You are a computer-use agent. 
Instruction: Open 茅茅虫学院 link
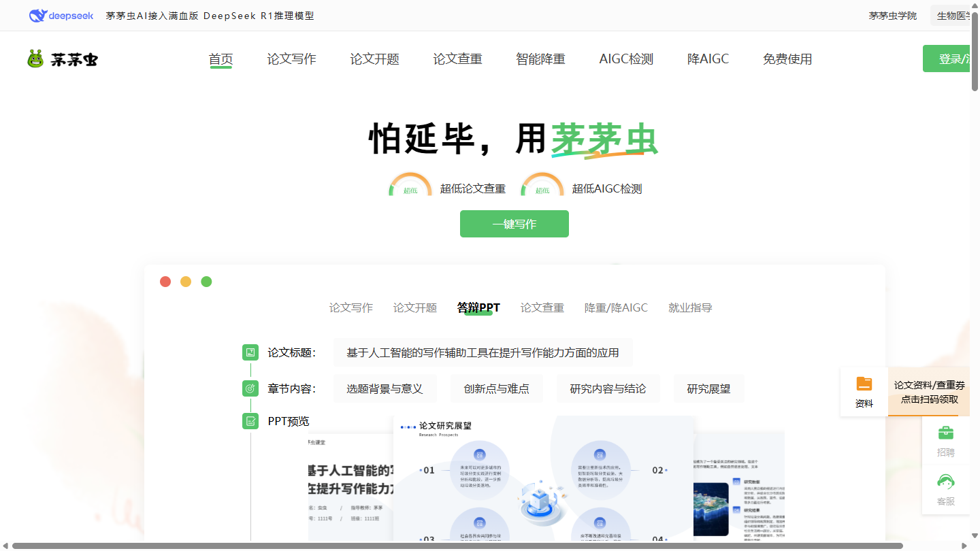click(892, 16)
